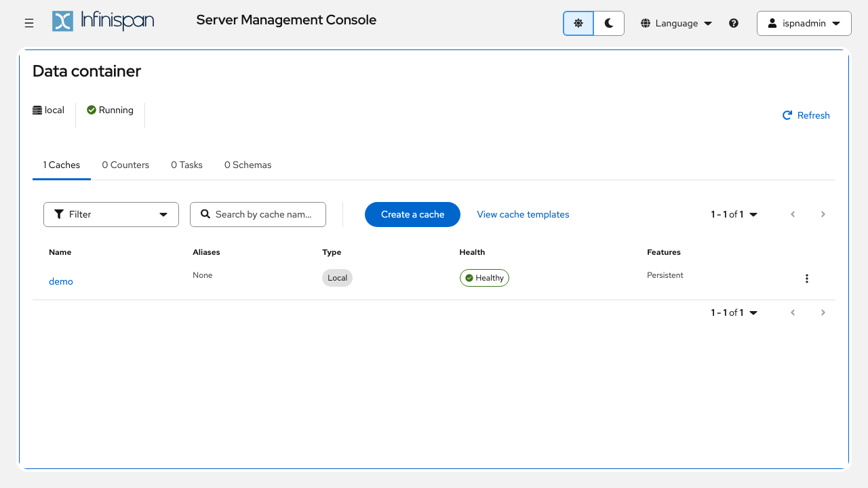
Task: Expand the Filter dropdown
Action: 111,214
